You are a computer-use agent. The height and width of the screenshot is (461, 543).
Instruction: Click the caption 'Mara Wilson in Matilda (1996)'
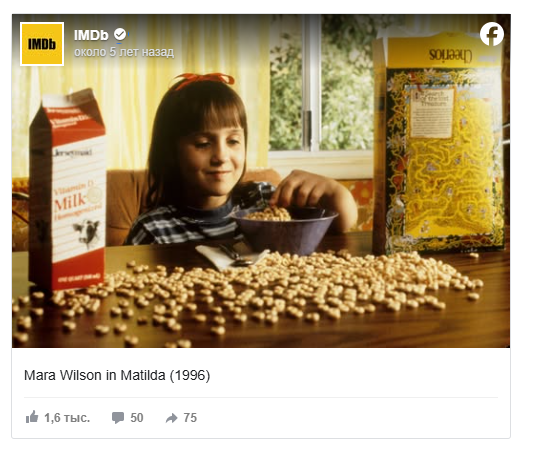pyautogui.click(x=117, y=375)
